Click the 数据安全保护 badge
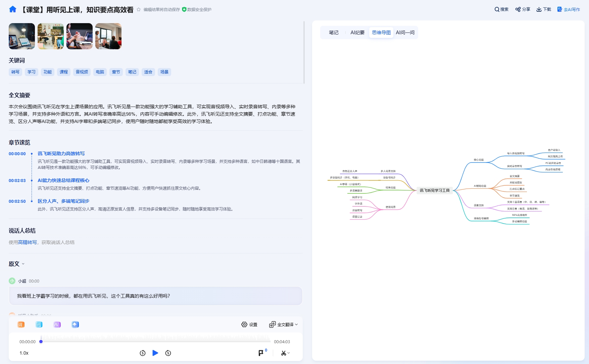The width and height of the screenshot is (589, 364). (197, 9)
